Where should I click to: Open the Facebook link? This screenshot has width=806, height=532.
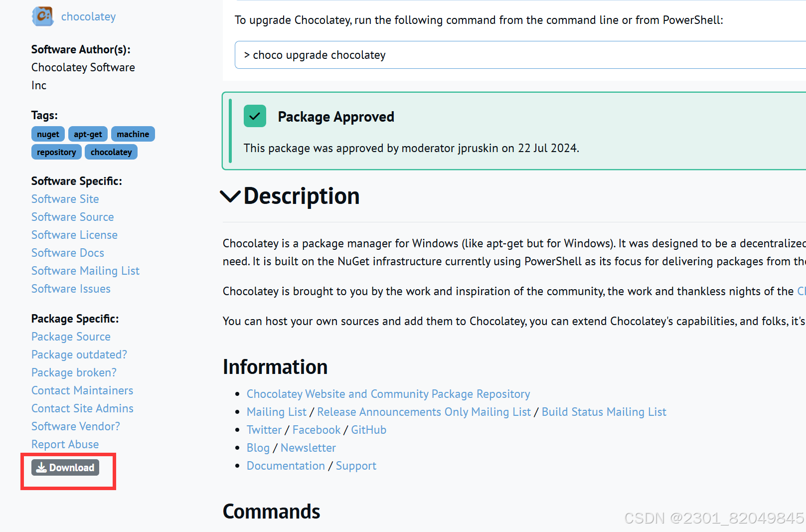pos(317,430)
